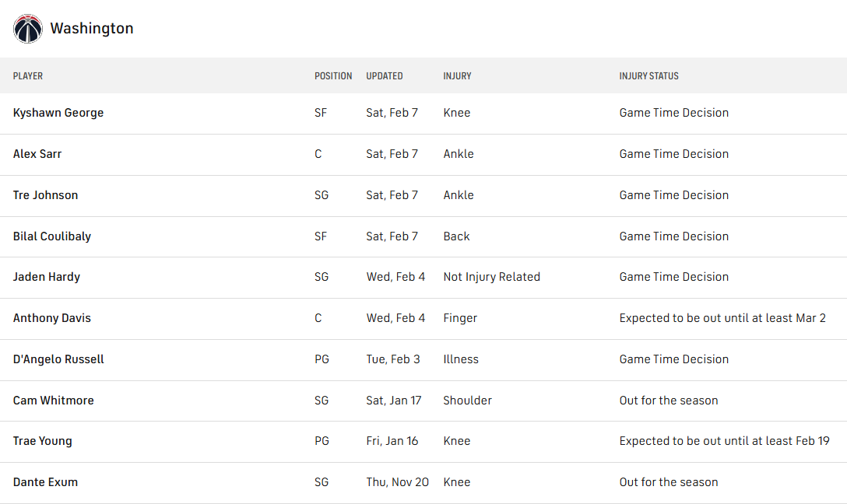The width and height of the screenshot is (847, 504).
Task: Click Anthony Davis's 'out until Mar 2' status
Action: 722,318
